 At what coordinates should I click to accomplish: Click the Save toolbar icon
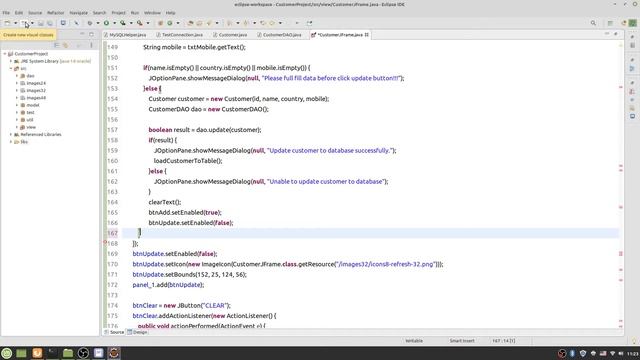click(40, 23)
